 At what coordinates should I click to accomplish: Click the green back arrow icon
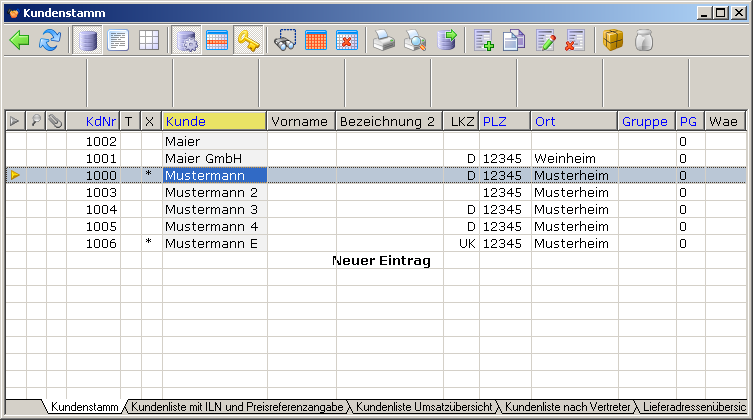[20, 41]
